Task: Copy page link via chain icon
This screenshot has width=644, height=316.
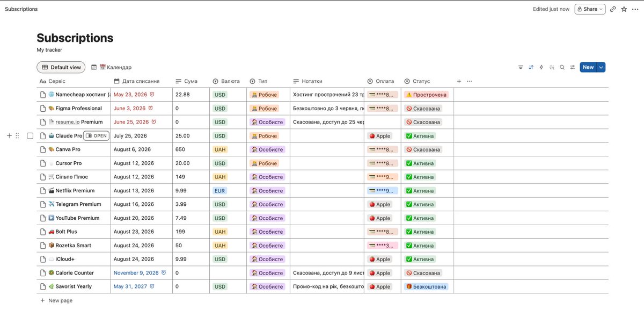Action: 613,9
